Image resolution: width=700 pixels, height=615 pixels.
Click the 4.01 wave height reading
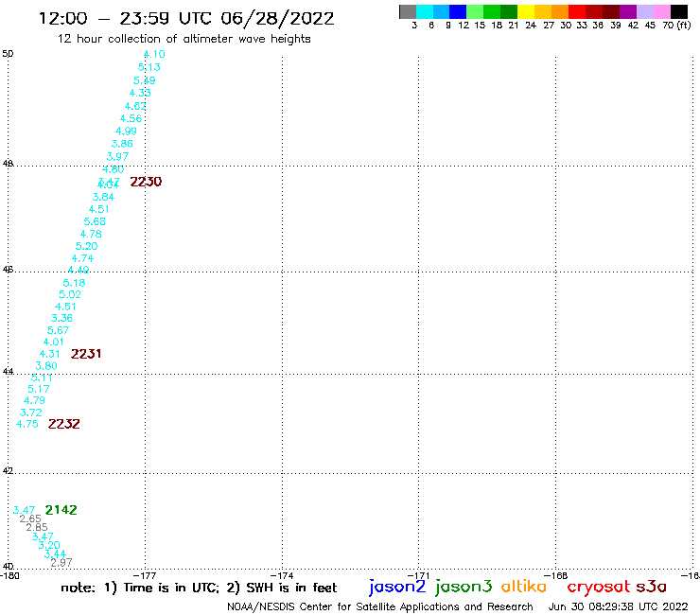coord(54,343)
